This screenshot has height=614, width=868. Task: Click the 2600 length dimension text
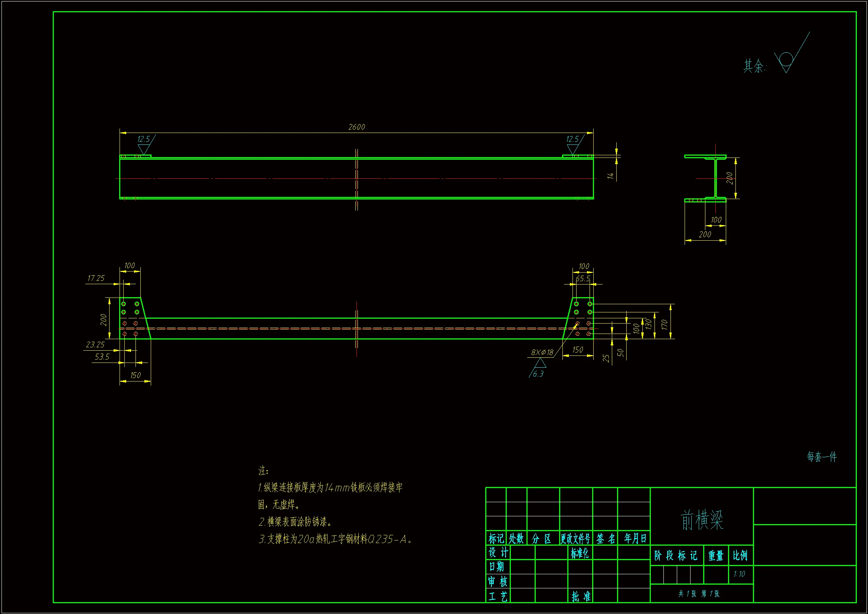pyautogui.click(x=356, y=127)
